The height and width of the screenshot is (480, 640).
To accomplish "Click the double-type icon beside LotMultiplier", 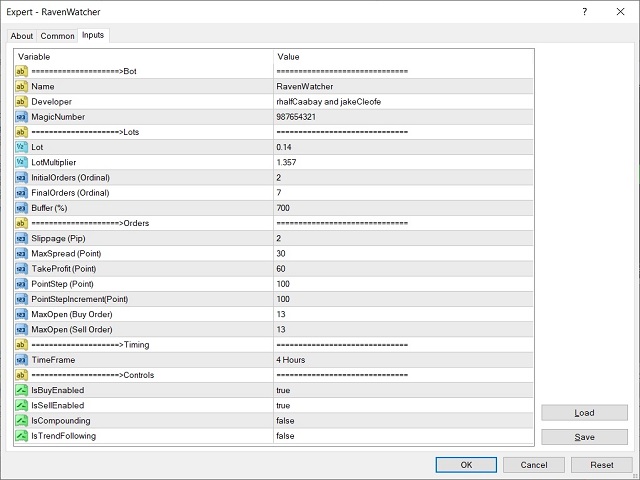I will (x=21, y=162).
